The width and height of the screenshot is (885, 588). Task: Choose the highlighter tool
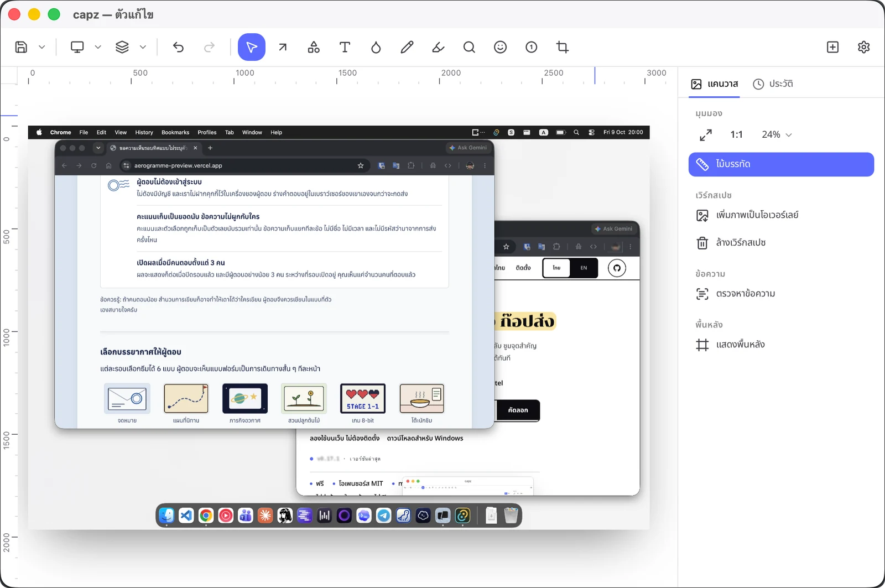coord(438,47)
